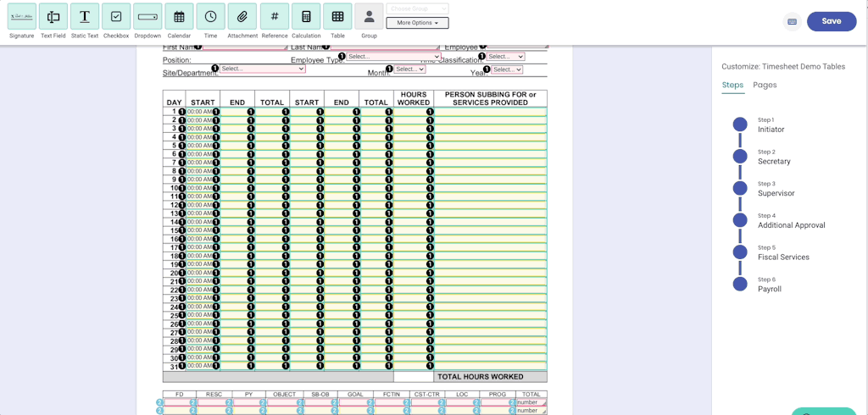This screenshot has height=415, width=868.
Task: Select the Static Text tool
Action: click(85, 16)
